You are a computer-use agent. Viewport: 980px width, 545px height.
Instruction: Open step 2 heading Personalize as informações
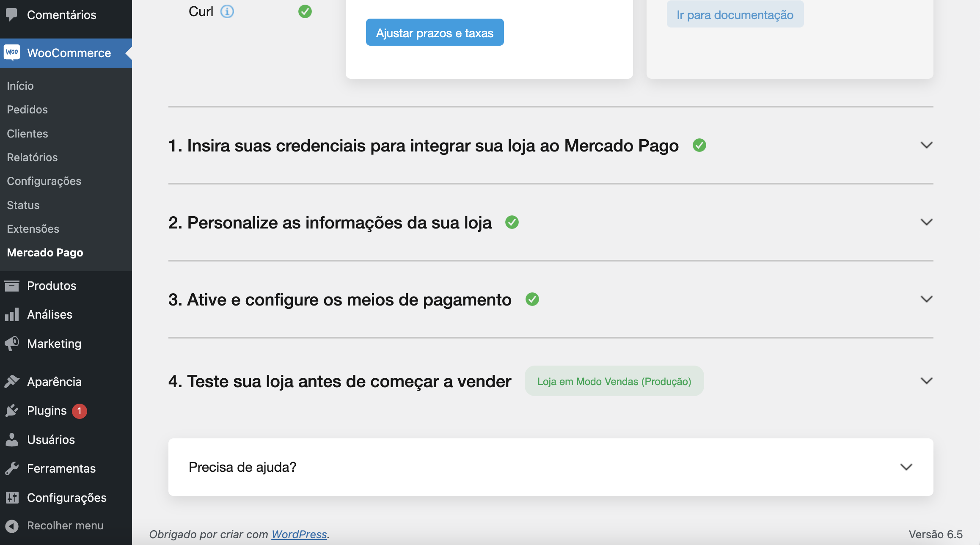[330, 223]
